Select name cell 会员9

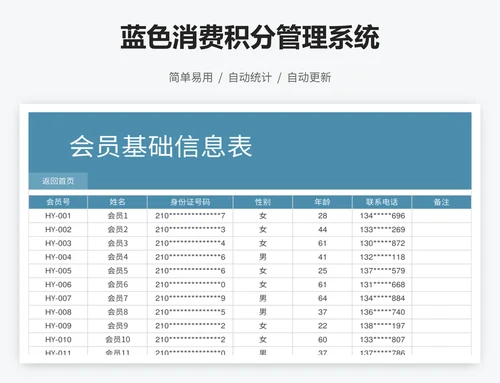(117, 326)
